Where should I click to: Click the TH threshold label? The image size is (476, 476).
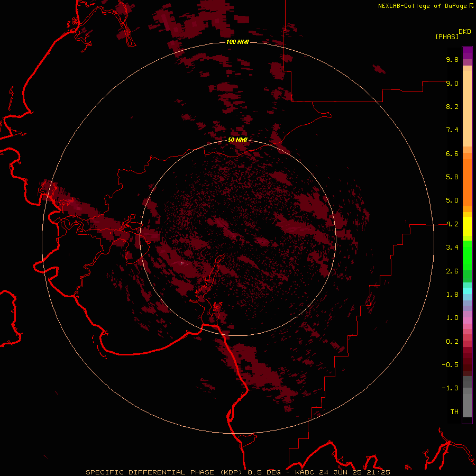tap(454, 412)
